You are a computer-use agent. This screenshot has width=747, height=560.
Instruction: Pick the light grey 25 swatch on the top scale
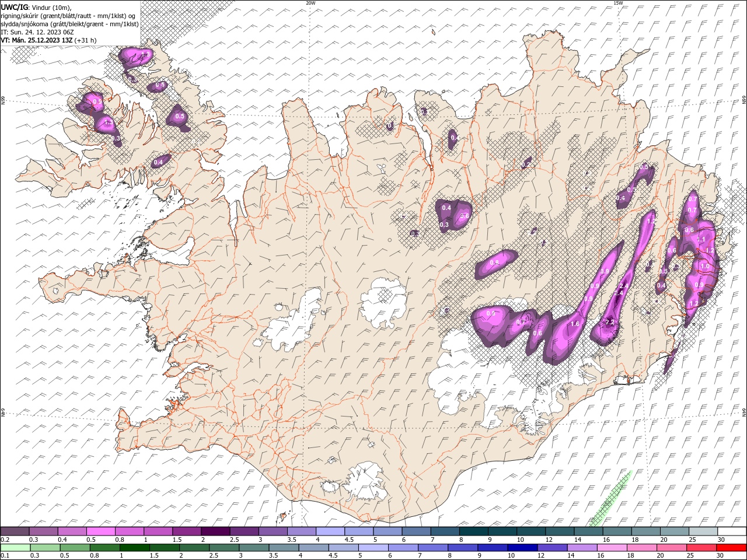[703, 531]
